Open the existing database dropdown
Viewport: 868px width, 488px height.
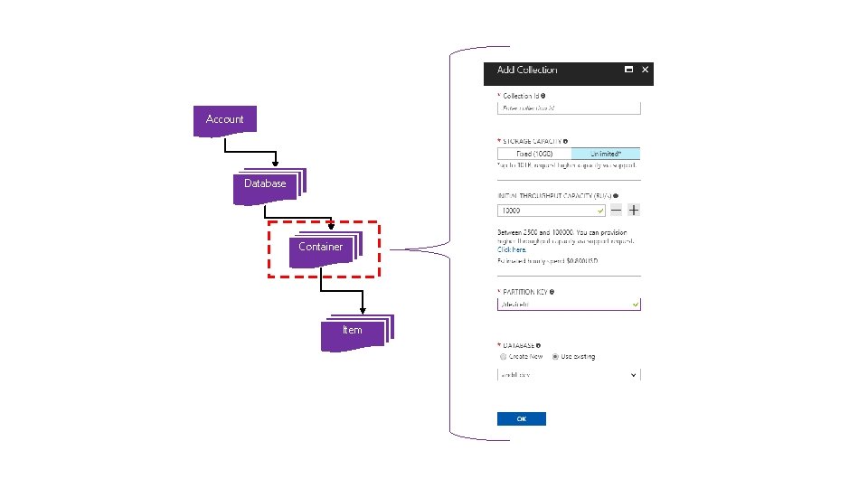point(569,375)
